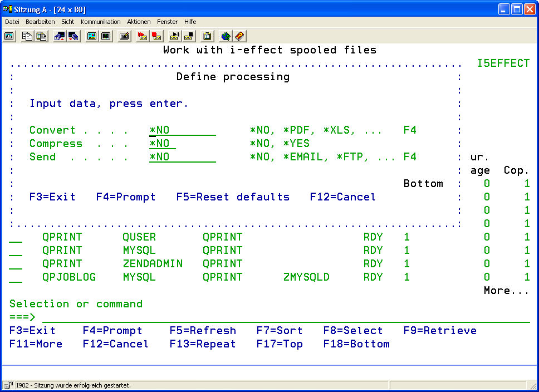Stop macro recording with red square icon

pos(156,36)
